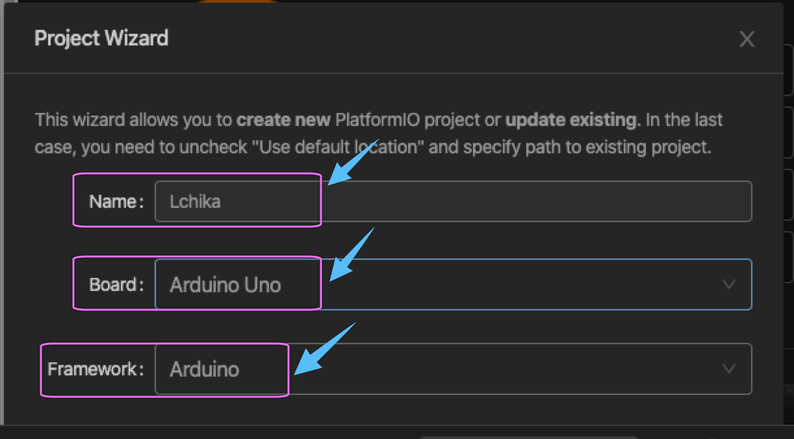
Task: Click the blue arrow pointing at Framework
Action: (324, 349)
